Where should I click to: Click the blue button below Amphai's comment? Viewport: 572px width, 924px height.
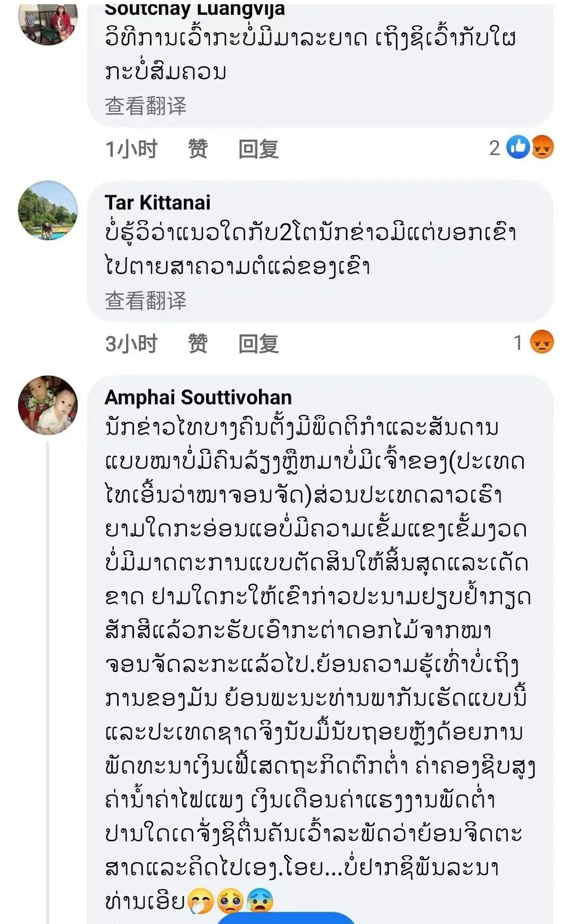click(286, 918)
